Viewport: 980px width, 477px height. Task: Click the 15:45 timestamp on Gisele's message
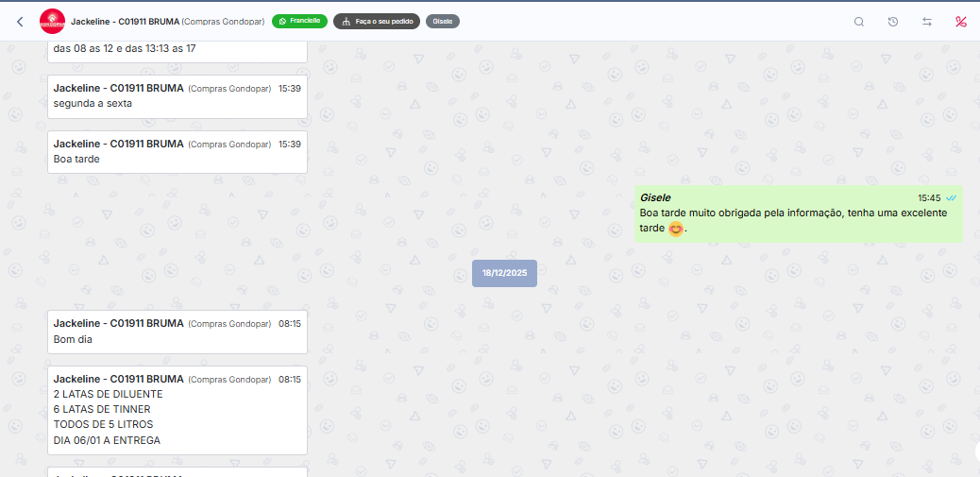click(928, 198)
